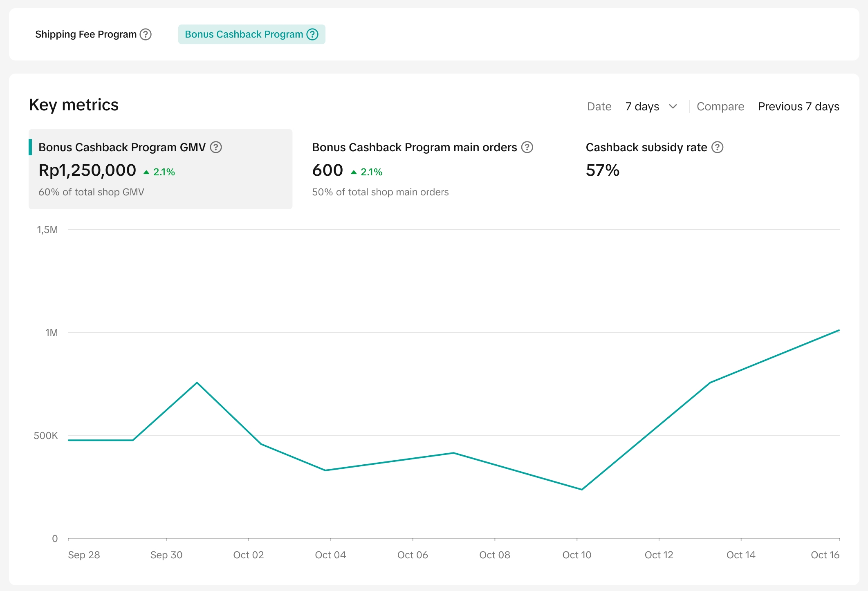The image size is (868, 591).
Task: Select the Bonus Cashback Program GMV metric card
Action: pos(160,169)
